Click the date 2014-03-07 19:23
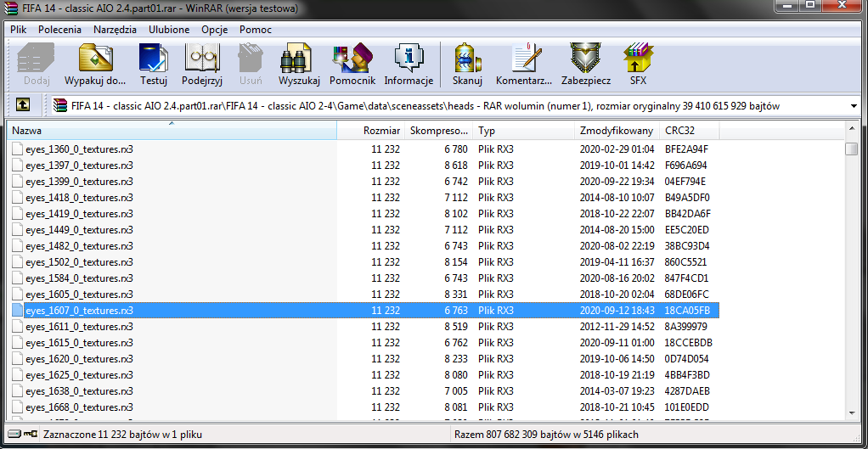 point(617,391)
